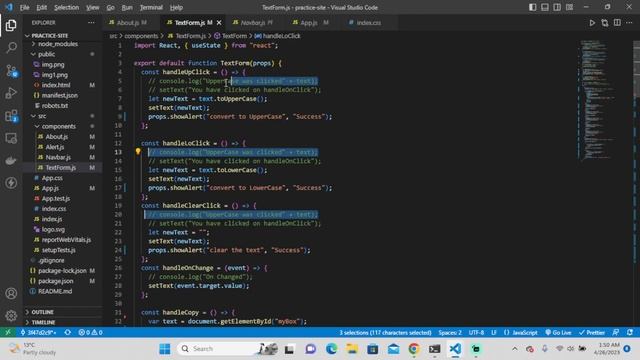The height and width of the screenshot is (360, 640).
Task: Split the editor to the right
Action: [x=617, y=23]
